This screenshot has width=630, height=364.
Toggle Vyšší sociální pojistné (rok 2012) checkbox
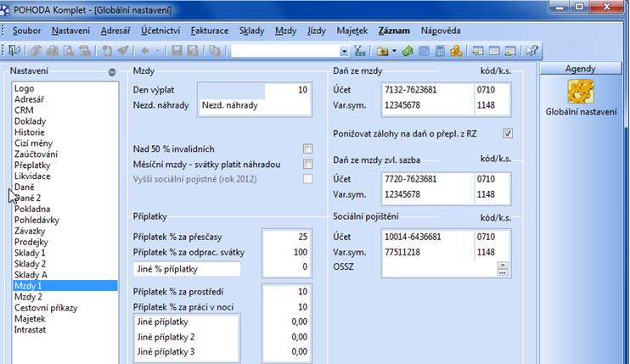point(307,178)
